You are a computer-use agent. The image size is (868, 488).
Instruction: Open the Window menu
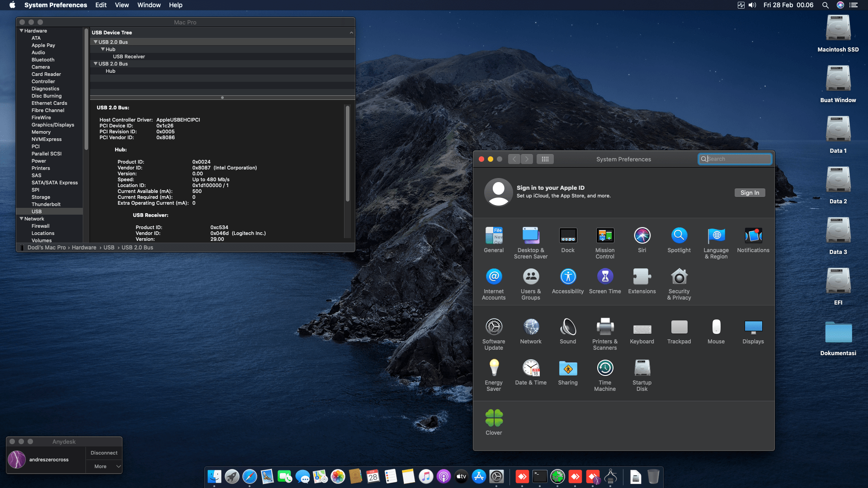[x=149, y=5]
